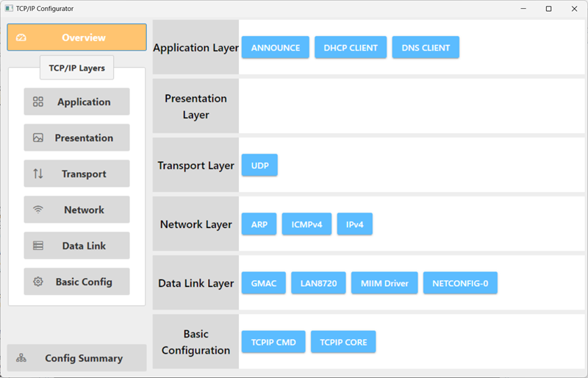Screen dimensions: 588x378
Task: Click the Config Summary hierarchy icon
Action: [21, 358]
